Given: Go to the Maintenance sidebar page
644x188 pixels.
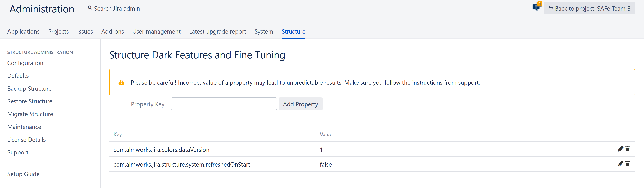Looking at the screenshot, I should coord(24,127).
